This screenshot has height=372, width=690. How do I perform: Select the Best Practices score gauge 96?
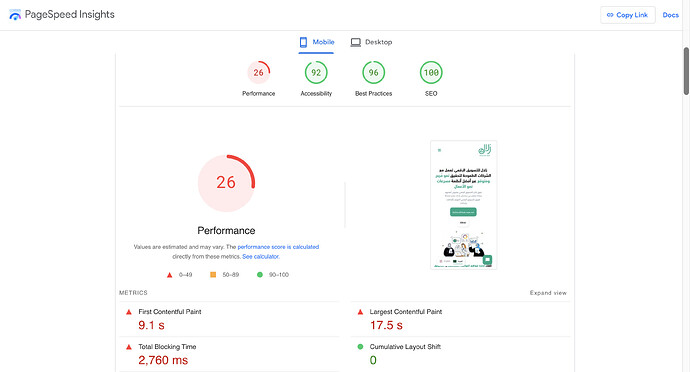click(x=374, y=73)
